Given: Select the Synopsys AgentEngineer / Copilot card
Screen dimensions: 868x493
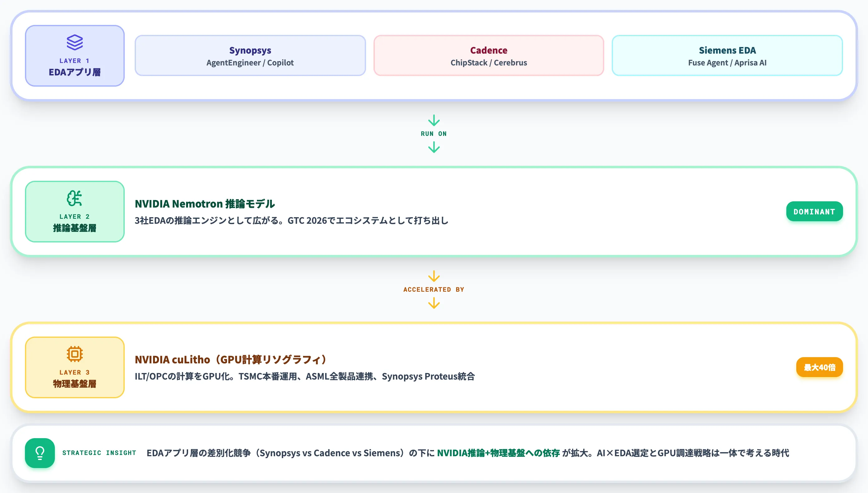Looking at the screenshot, I should (x=250, y=55).
